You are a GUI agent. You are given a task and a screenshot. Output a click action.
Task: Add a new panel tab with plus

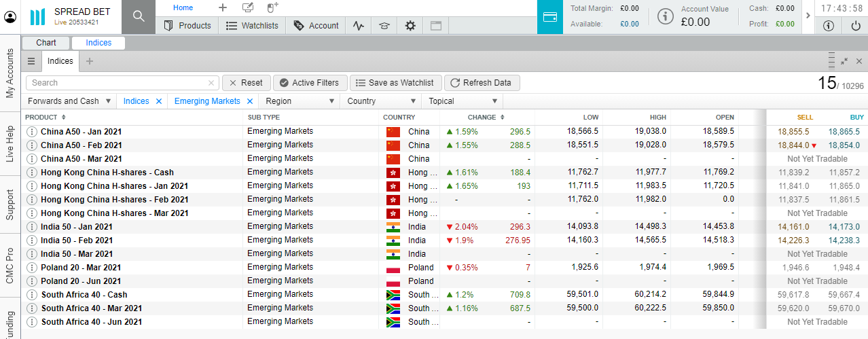click(x=89, y=61)
